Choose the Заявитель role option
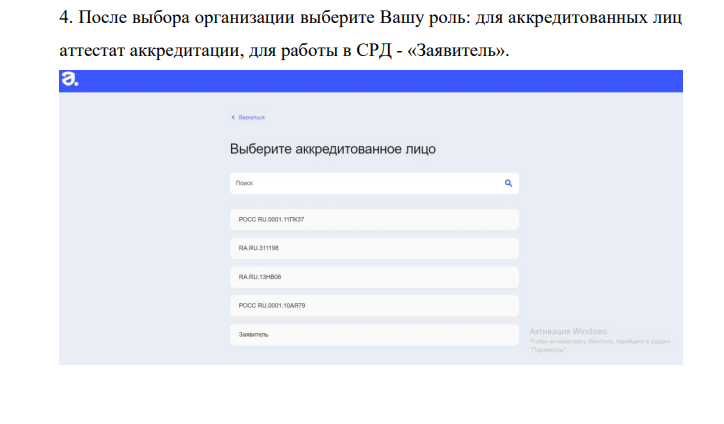 [x=374, y=334]
